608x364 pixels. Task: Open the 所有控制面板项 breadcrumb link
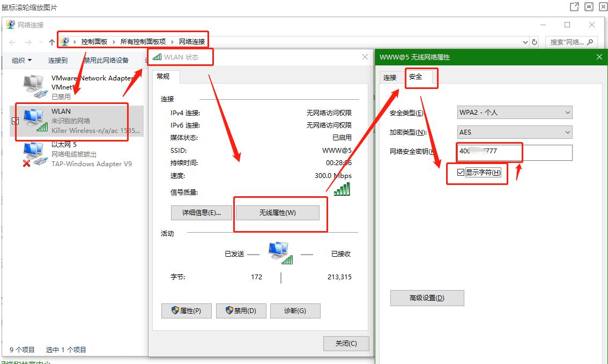pyautogui.click(x=142, y=41)
